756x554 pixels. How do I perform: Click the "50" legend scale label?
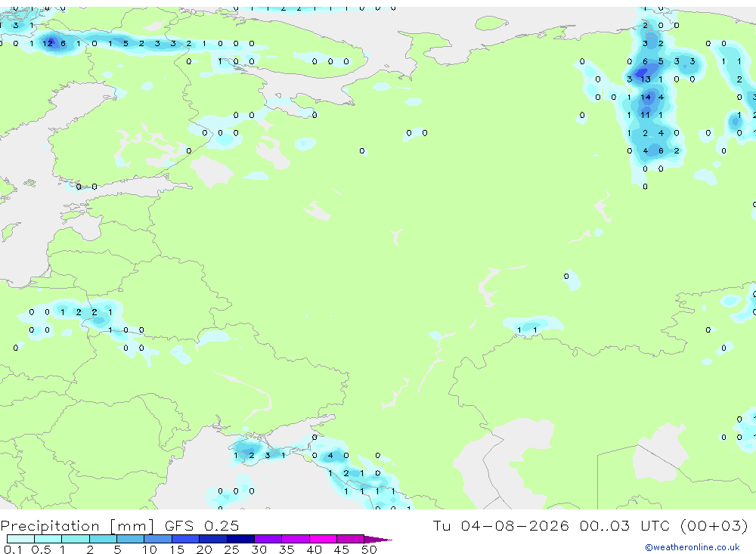[x=369, y=549]
